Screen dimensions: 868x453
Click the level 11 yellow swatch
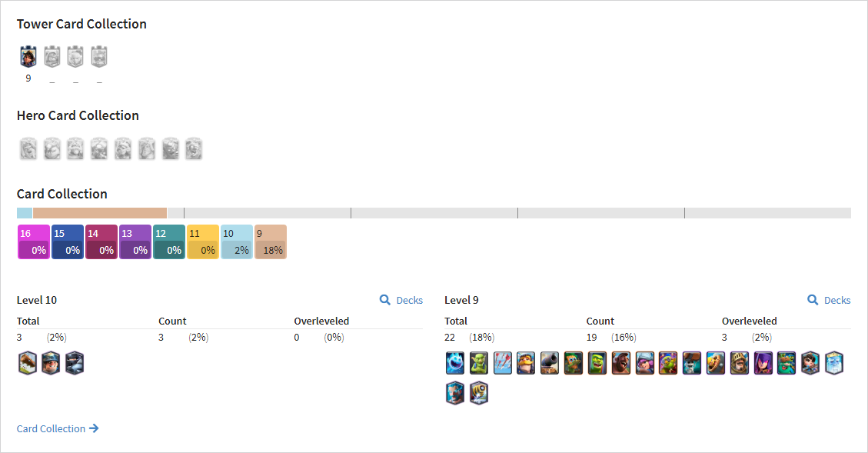(x=203, y=242)
